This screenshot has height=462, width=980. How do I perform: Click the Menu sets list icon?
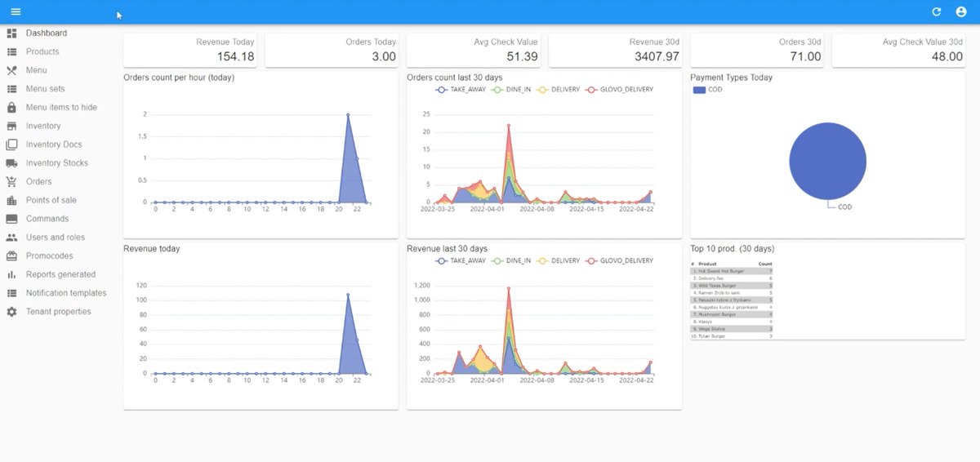[x=11, y=89]
